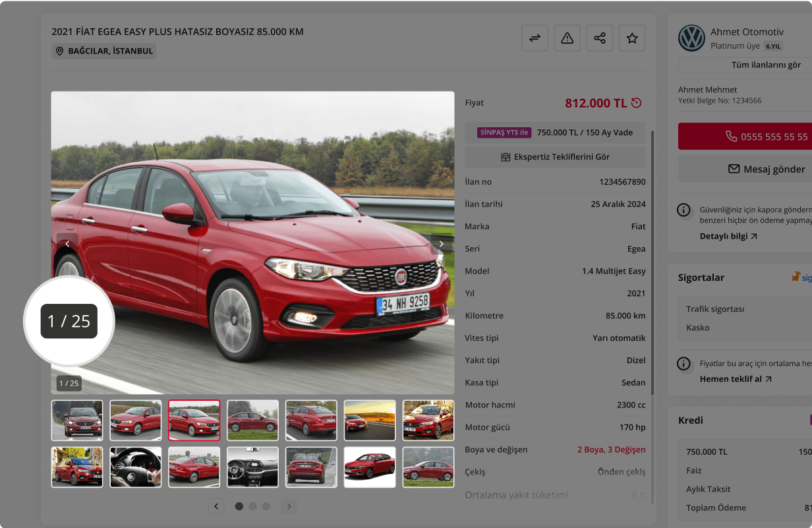Click the Yetki Belge No: 1234566 text
812x528 pixels.
point(720,101)
